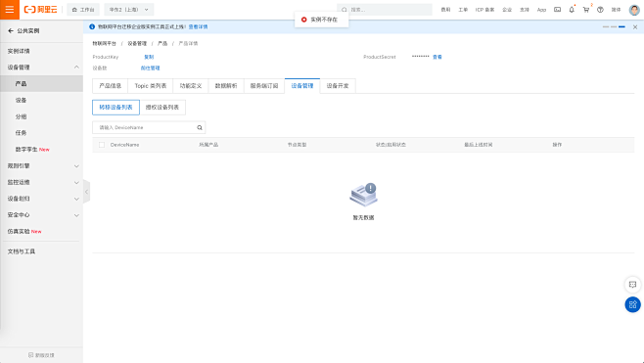The image size is (644, 363).
Task: Click the 实例不存在 error toast icon
Action: (x=304, y=20)
